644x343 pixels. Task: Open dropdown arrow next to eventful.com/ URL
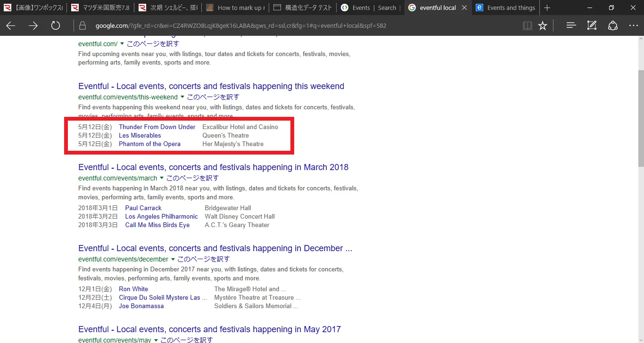pos(122,44)
